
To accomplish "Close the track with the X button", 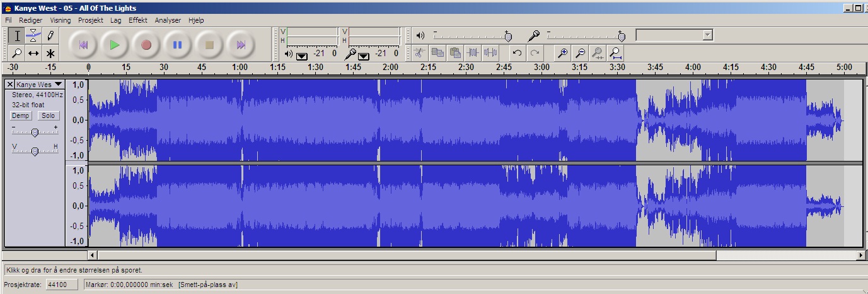I will click(x=9, y=84).
